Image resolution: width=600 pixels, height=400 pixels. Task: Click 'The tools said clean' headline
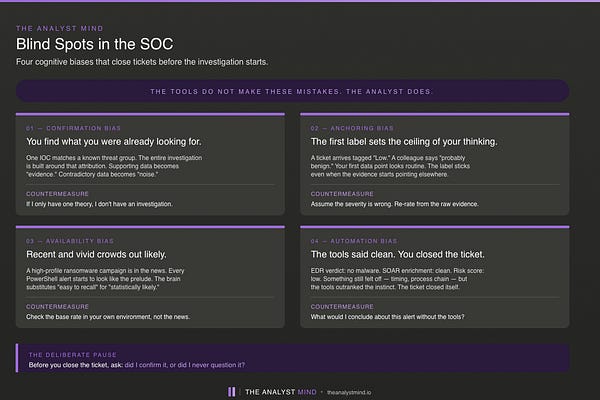click(398, 255)
